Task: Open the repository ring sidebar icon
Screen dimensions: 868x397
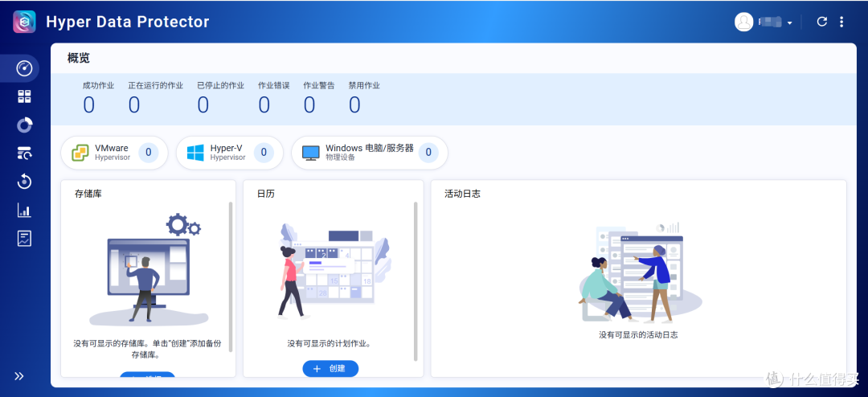Action: click(24, 125)
